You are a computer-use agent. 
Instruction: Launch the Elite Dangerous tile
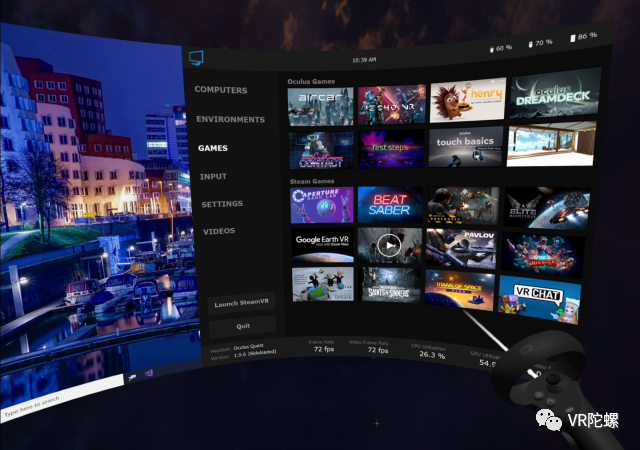tap(547, 207)
